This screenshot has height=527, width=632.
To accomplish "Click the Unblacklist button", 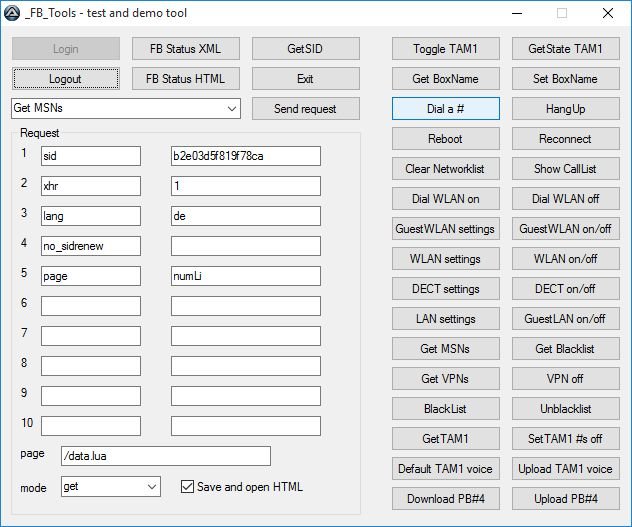I will 566,408.
